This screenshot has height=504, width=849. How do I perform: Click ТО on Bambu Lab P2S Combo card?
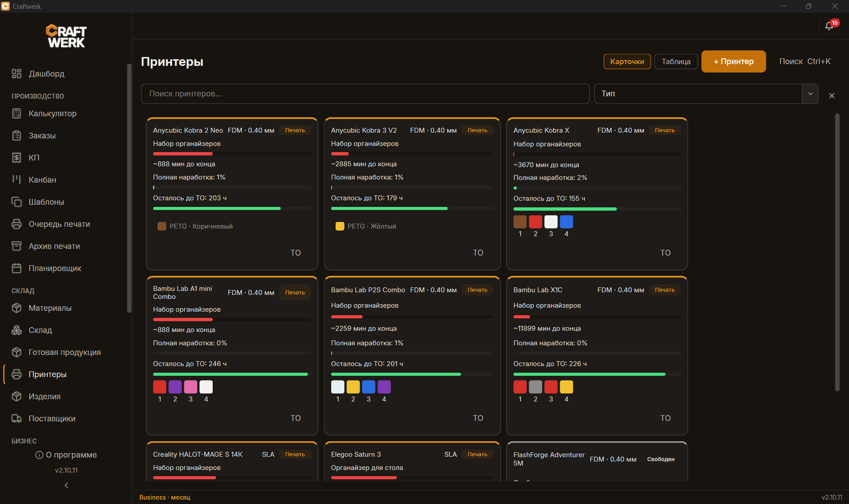(x=478, y=418)
